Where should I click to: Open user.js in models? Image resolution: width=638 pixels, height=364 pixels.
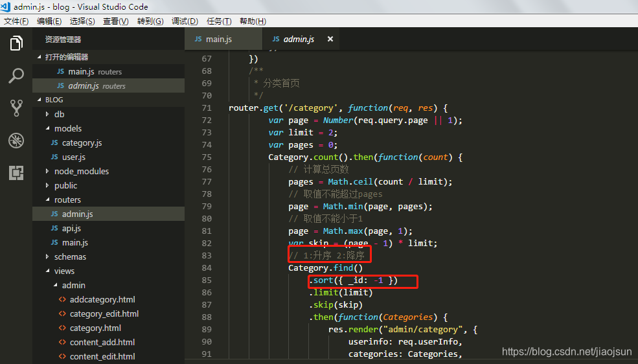[x=109, y=157]
